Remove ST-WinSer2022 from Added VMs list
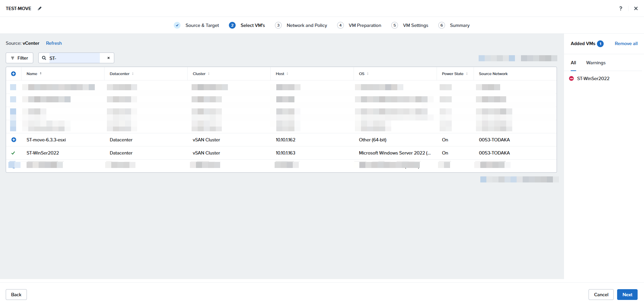The image size is (644, 306). pyautogui.click(x=571, y=78)
